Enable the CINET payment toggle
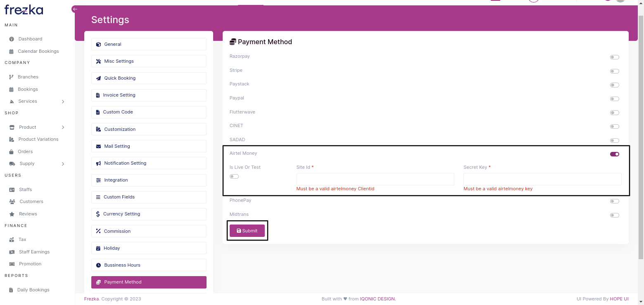This screenshot has width=644, height=305. point(615,127)
